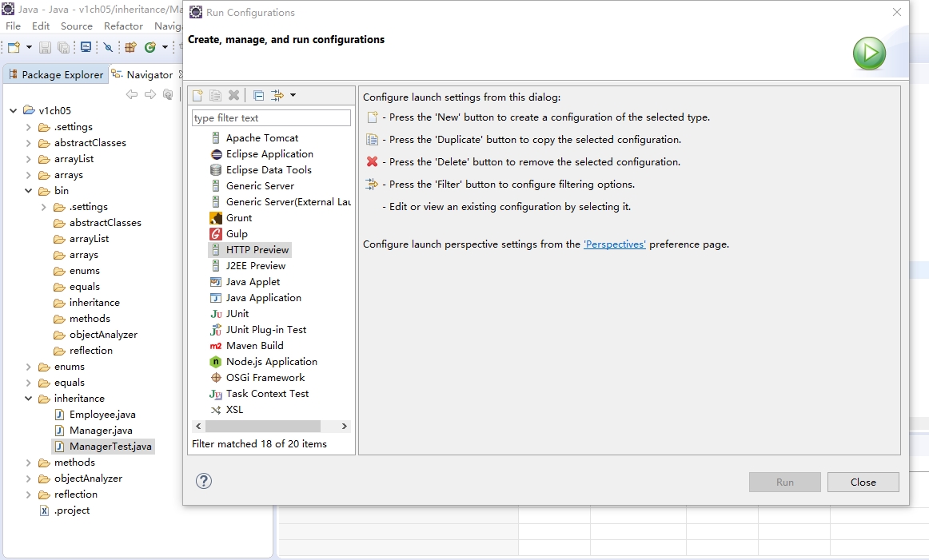Click Navigator Forward arrow icon

150,94
